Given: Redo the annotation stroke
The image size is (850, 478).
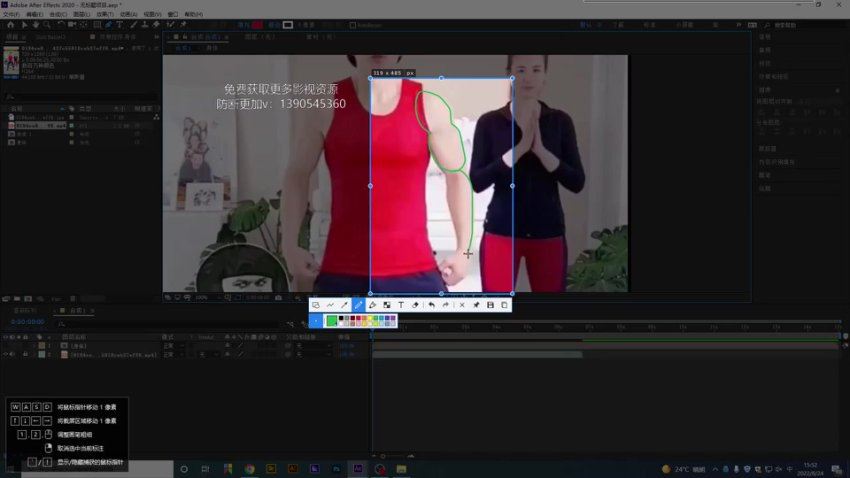Looking at the screenshot, I should tap(446, 305).
